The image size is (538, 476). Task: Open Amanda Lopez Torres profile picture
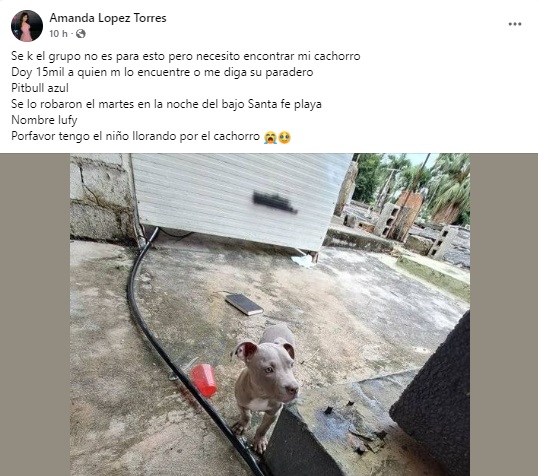pyautogui.click(x=27, y=26)
